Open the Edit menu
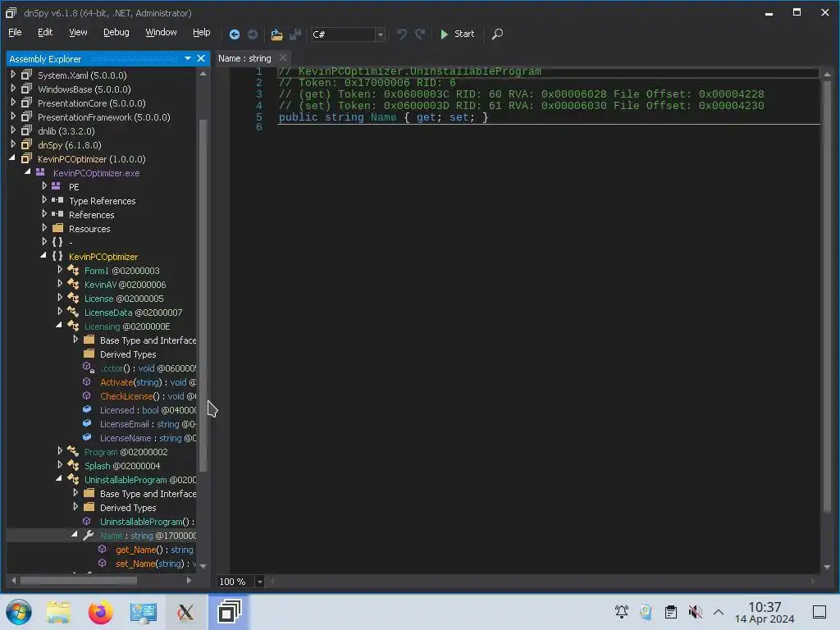840x630 pixels. (x=45, y=32)
